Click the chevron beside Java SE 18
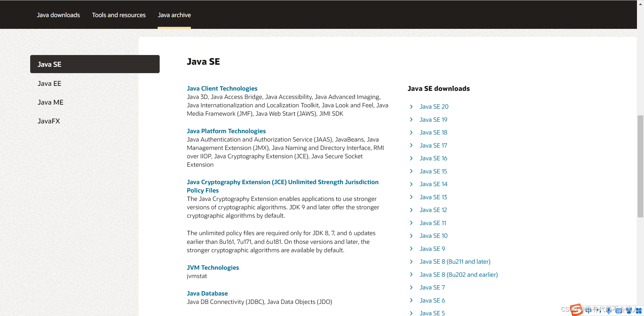This screenshot has height=316, width=644. (411, 133)
